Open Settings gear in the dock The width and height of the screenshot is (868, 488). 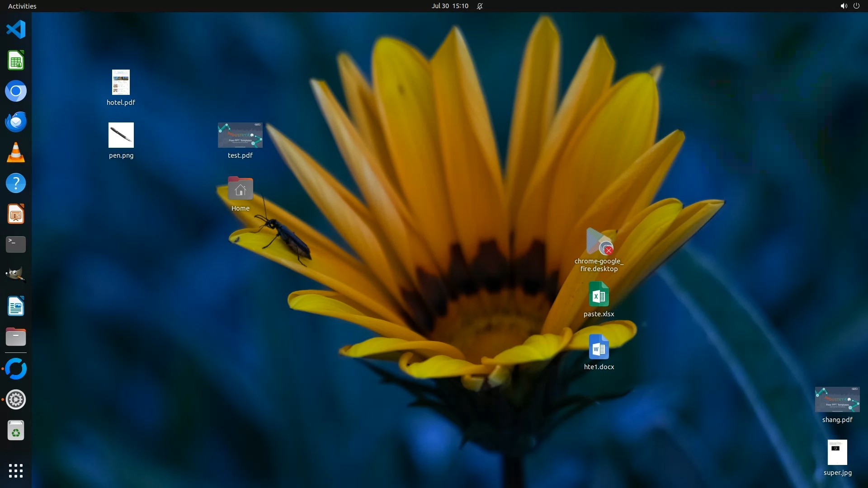click(x=16, y=400)
